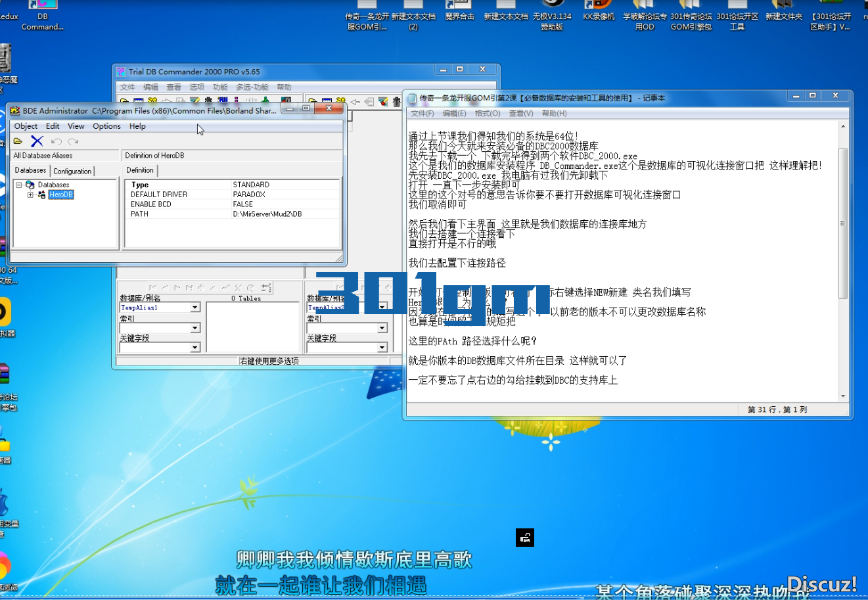The image size is (868, 600).
Task: Open the Object menu in BDE Administrator
Action: click(x=26, y=126)
